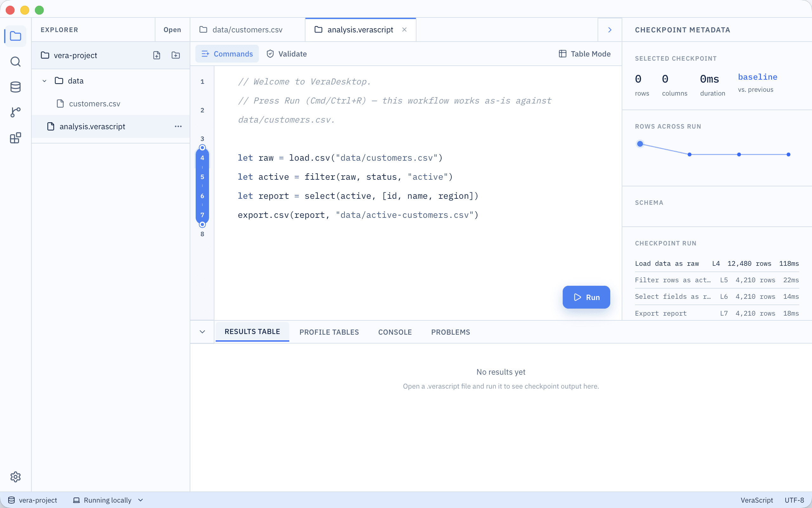Click last point on Rows Across Run chart
The width and height of the screenshot is (812, 508).
click(x=789, y=155)
